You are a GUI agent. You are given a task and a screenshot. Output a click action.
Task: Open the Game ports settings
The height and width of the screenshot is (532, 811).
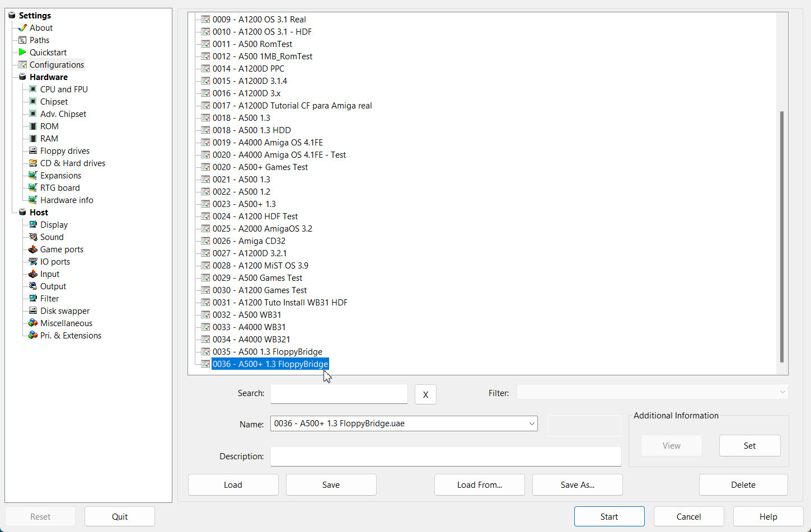point(62,249)
